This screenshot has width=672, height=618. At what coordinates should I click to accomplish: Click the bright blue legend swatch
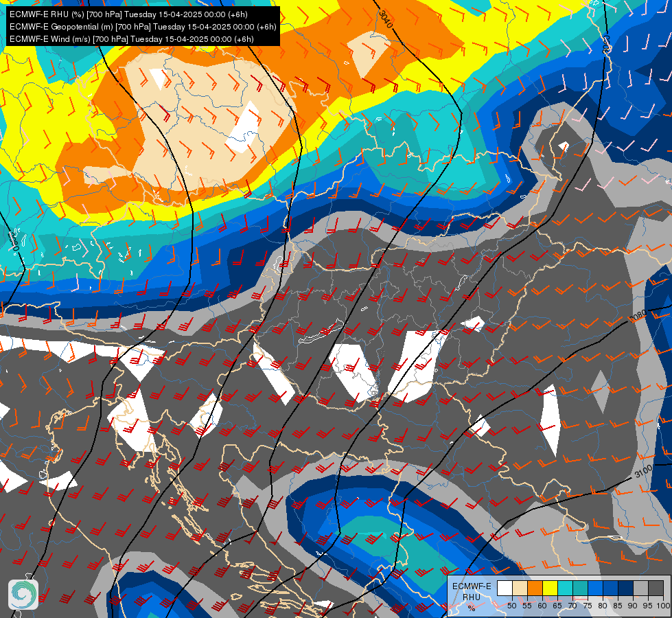coord(595,588)
